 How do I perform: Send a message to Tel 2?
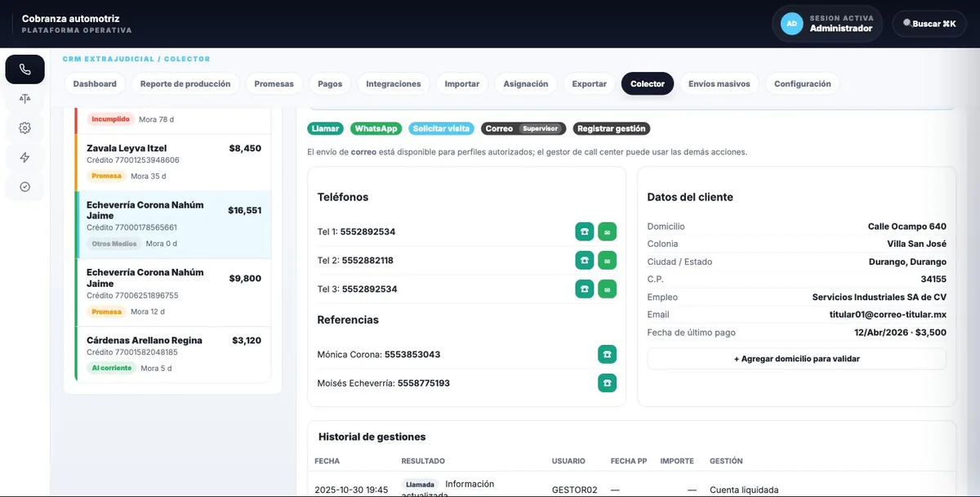[x=607, y=260]
